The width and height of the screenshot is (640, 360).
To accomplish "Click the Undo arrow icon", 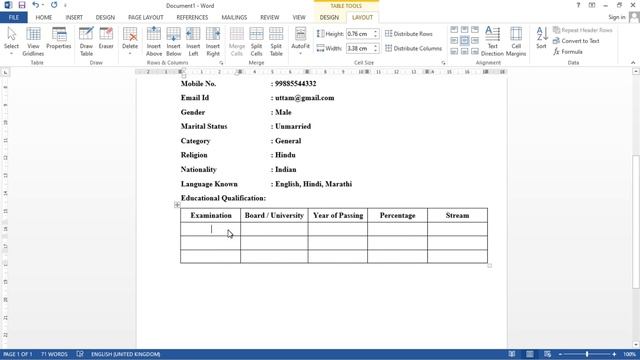I will (x=36, y=5).
